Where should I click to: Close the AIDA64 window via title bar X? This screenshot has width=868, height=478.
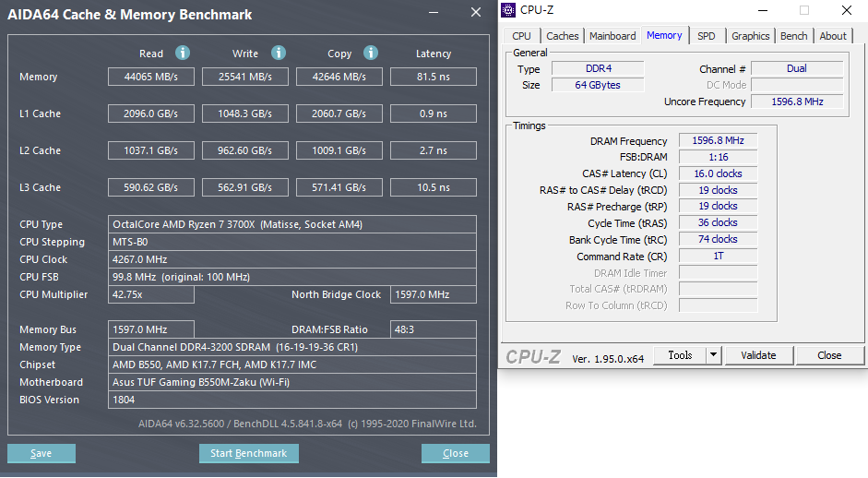tap(476, 12)
